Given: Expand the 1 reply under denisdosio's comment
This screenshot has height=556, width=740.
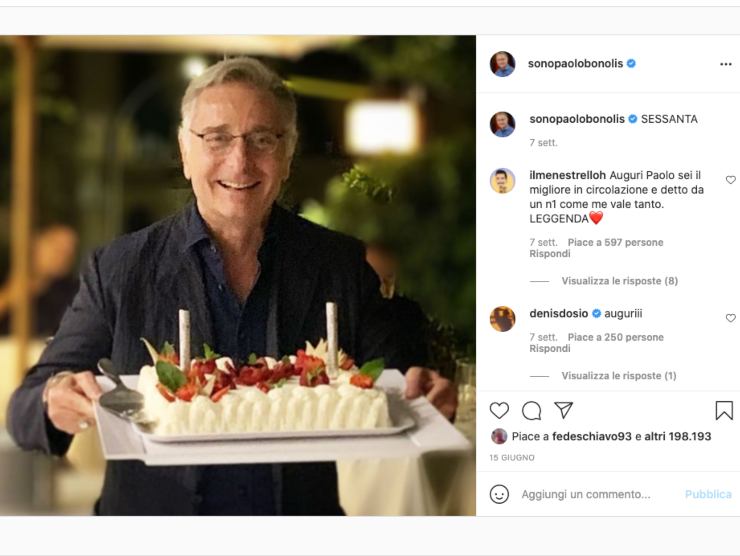Looking at the screenshot, I should [x=619, y=376].
